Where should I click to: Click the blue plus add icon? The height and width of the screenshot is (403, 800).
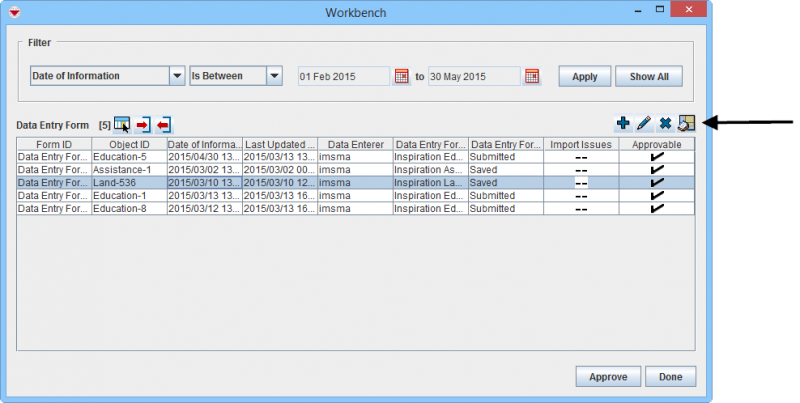(623, 123)
